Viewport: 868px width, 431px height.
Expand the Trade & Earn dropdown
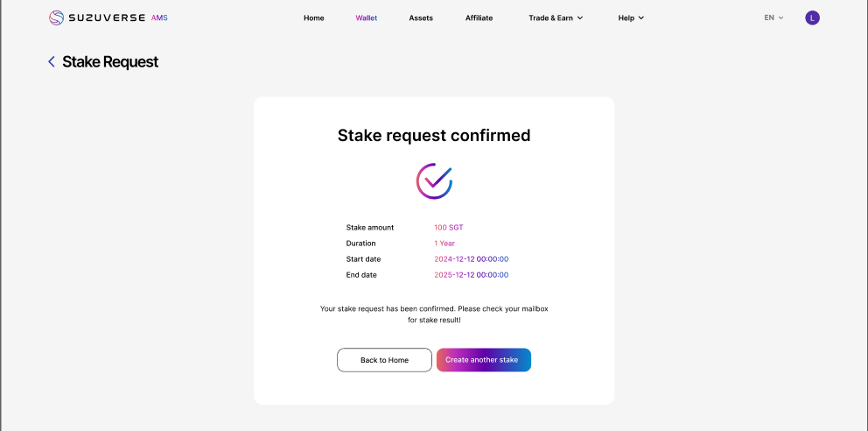coord(556,18)
